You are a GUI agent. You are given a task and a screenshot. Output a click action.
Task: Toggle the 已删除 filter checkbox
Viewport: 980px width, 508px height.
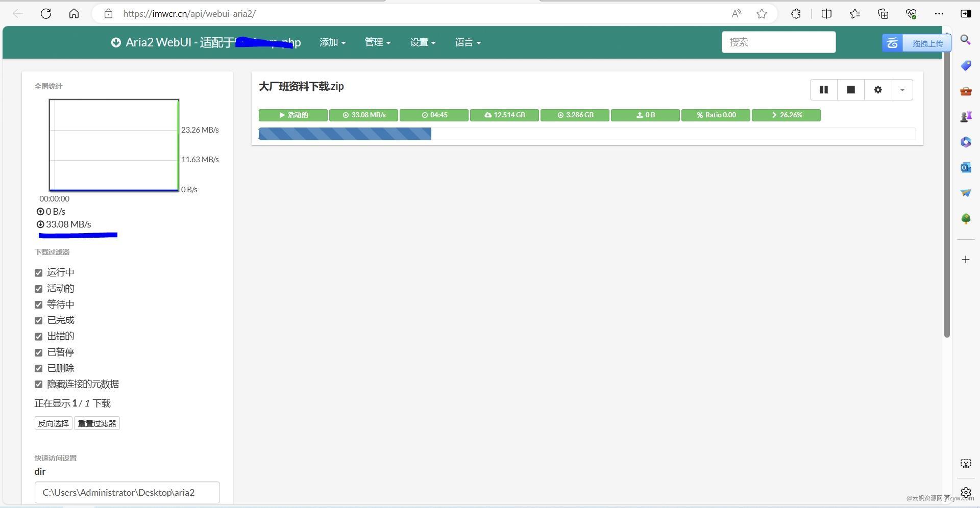pos(38,368)
